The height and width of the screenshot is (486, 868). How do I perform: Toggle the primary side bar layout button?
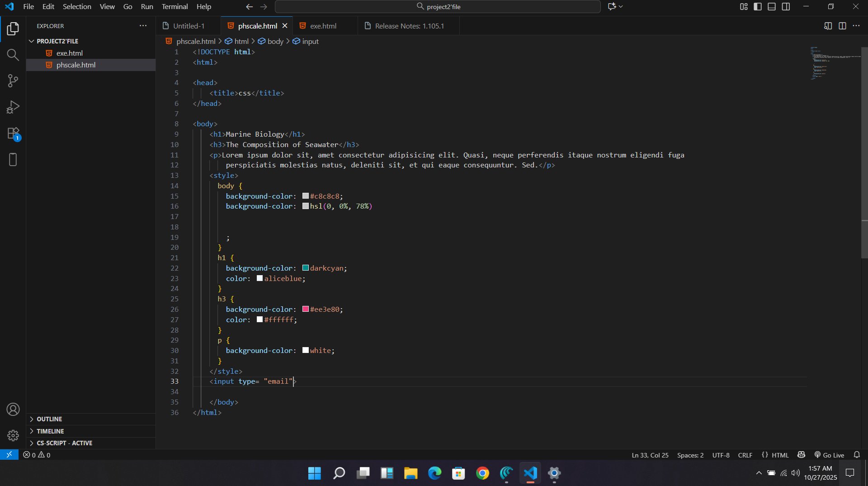[x=758, y=6]
